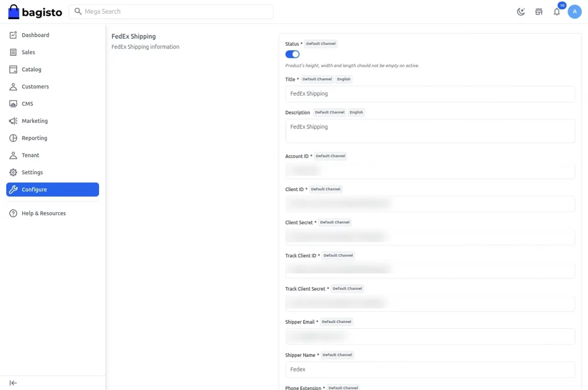588x390 pixels.
Task: Open the notifications bell
Action: tap(557, 12)
